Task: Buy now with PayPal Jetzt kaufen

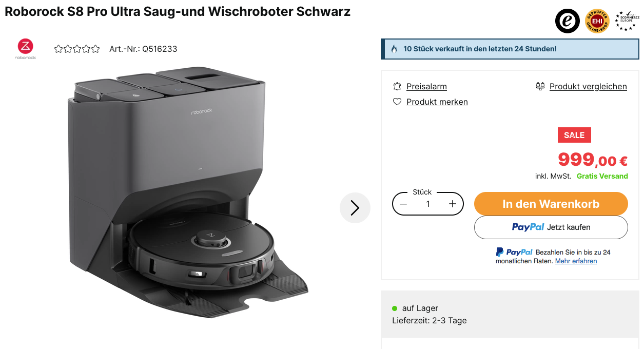Action: (x=551, y=227)
